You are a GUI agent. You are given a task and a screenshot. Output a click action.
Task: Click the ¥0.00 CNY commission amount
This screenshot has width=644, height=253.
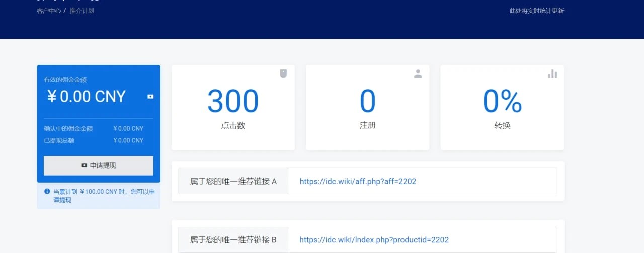click(87, 96)
